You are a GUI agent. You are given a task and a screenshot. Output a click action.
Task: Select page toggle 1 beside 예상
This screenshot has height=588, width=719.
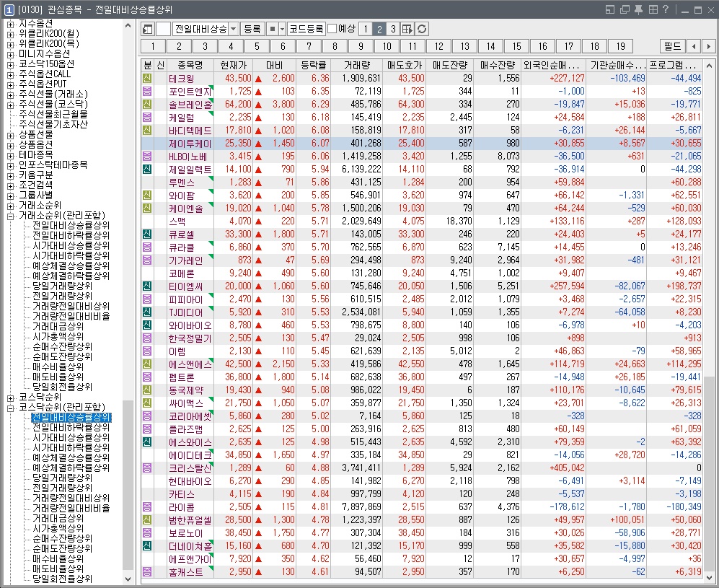tap(366, 30)
